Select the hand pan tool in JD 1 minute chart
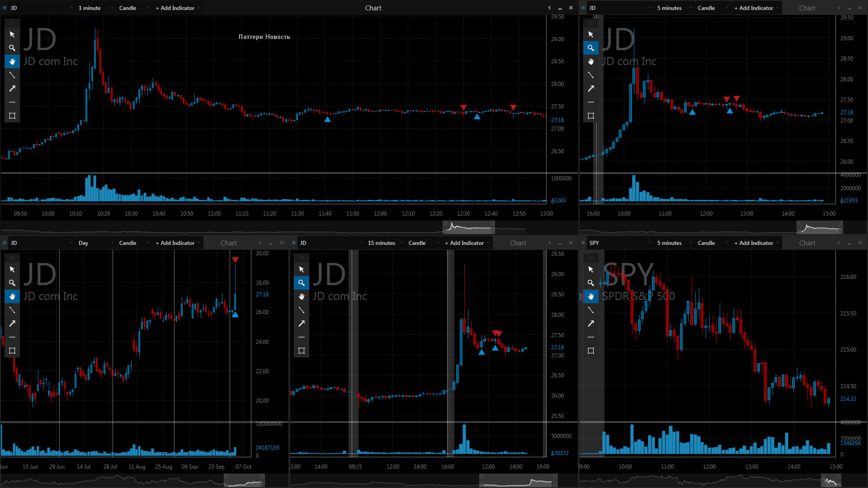 pyautogui.click(x=12, y=61)
